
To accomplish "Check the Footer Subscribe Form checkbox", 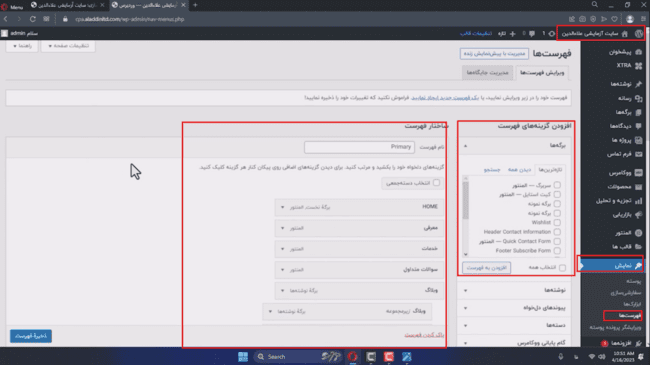I will click(557, 251).
